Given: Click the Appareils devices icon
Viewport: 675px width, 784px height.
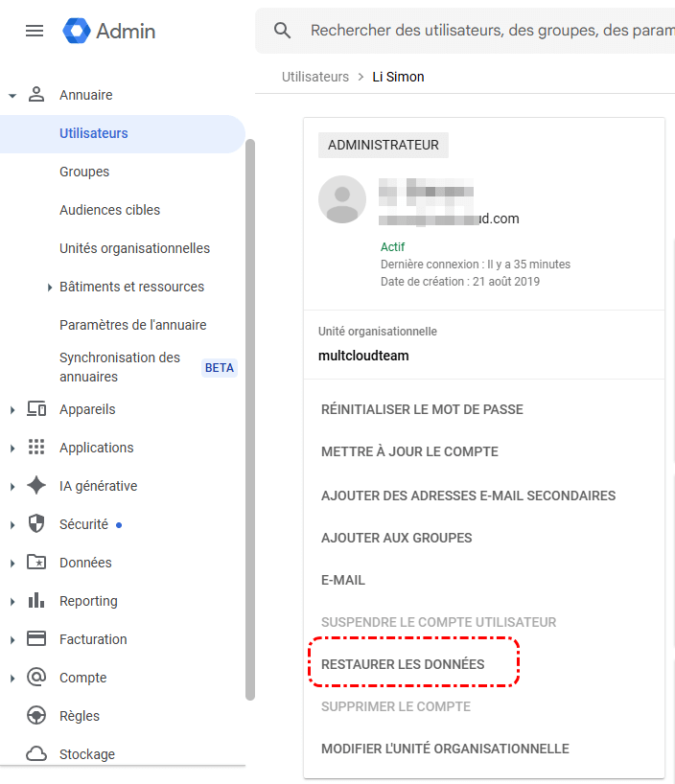Looking at the screenshot, I should click(x=36, y=409).
